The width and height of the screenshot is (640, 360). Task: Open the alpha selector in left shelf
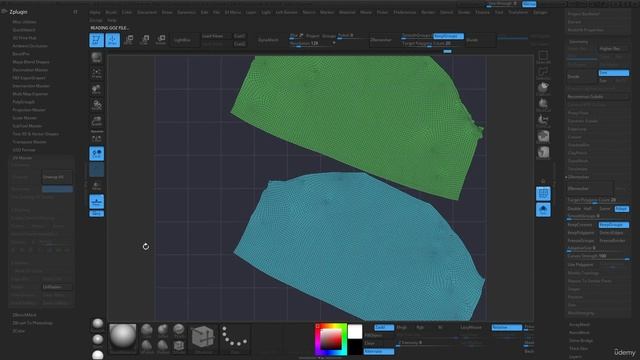point(97,89)
